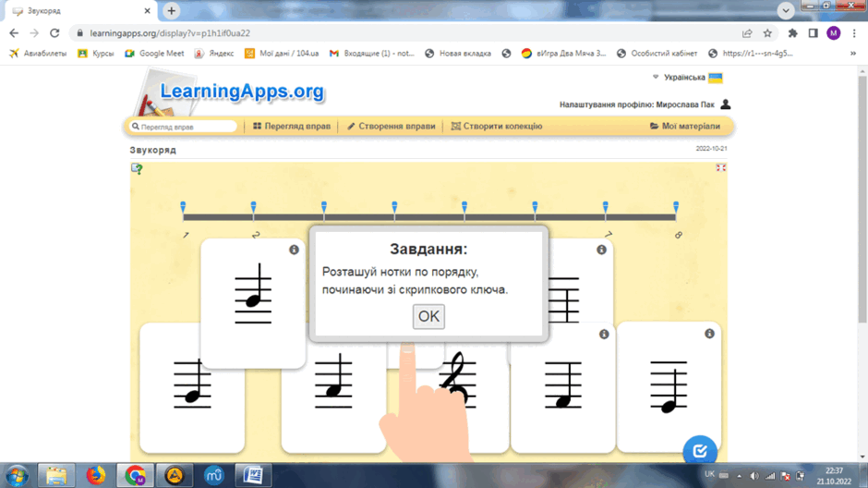Show info for the top-left note card

tap(294, 250)
